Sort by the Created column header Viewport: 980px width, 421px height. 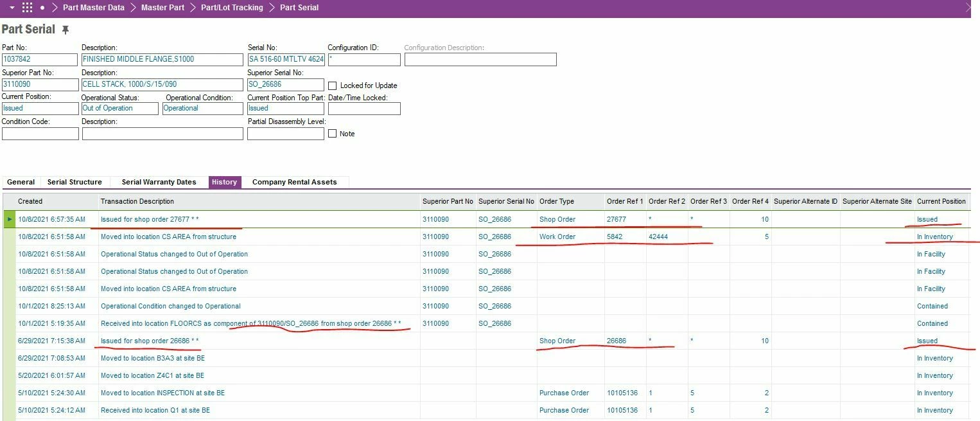[30, 201]
